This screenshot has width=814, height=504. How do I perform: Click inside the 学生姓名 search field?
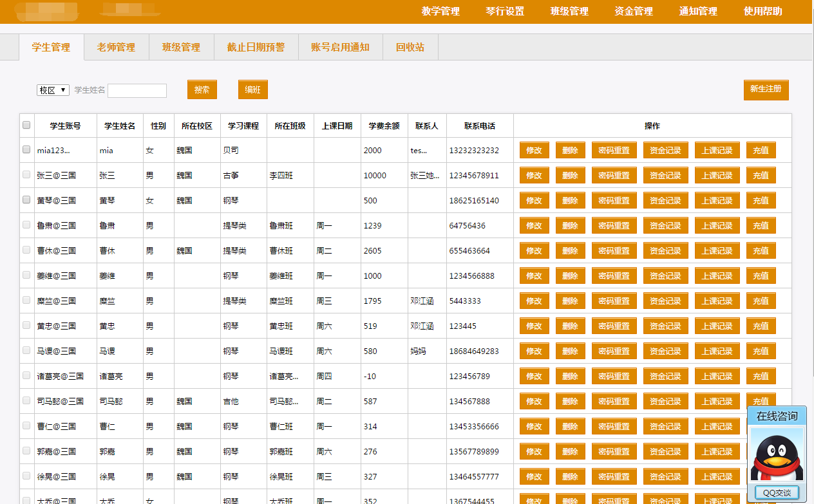(x=137, y=90)
